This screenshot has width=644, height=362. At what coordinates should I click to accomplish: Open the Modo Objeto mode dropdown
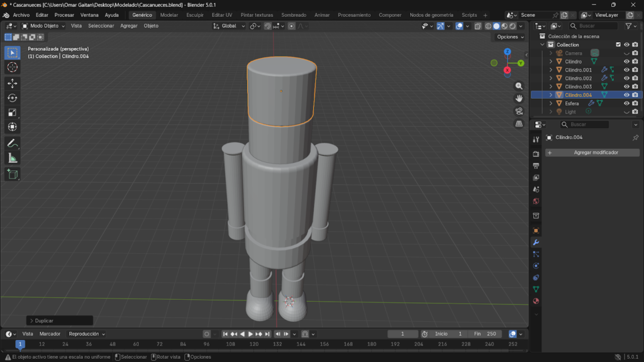point(44,26)
